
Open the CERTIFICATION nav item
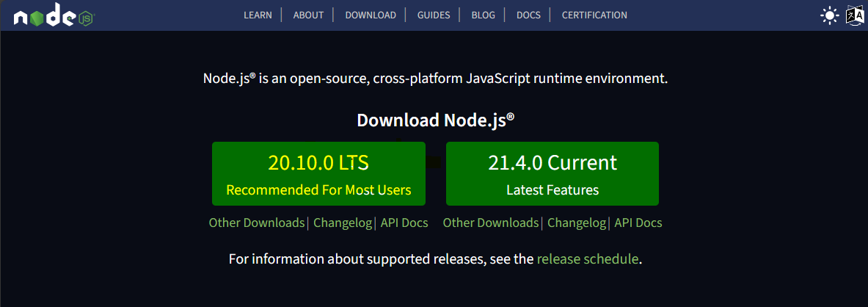[594, 15]
